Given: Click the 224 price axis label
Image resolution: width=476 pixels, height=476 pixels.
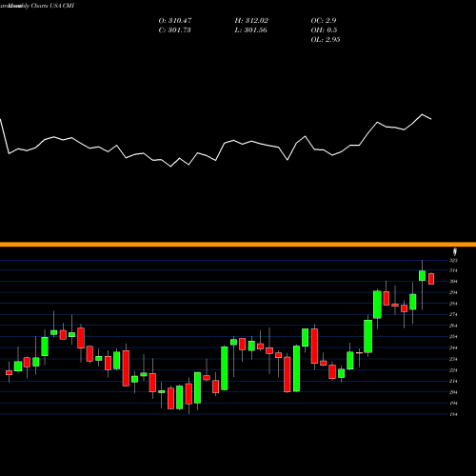Looking at the screenshot, I should click(453, 370).
